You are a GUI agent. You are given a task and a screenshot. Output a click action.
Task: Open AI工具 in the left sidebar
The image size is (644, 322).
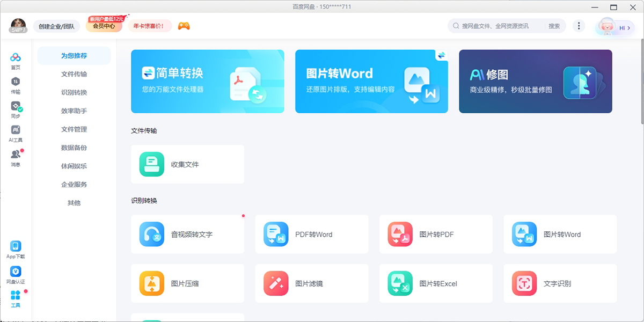(x=16, y=134)
